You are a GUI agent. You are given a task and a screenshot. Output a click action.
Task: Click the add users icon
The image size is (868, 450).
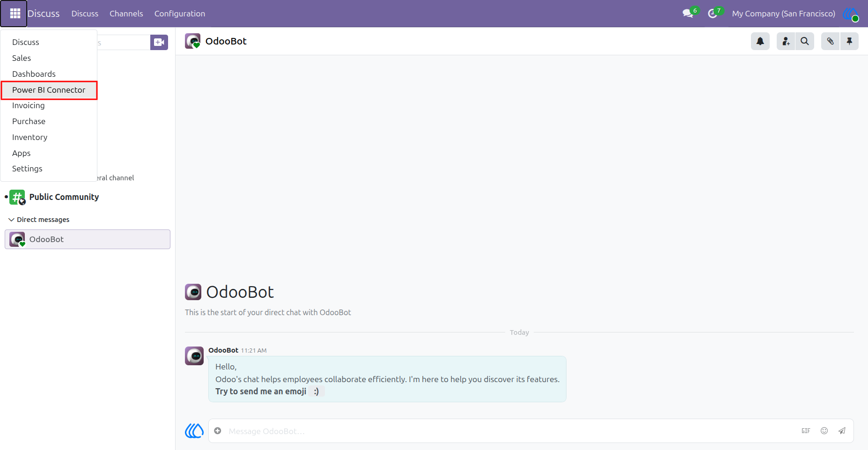[786, 41]
